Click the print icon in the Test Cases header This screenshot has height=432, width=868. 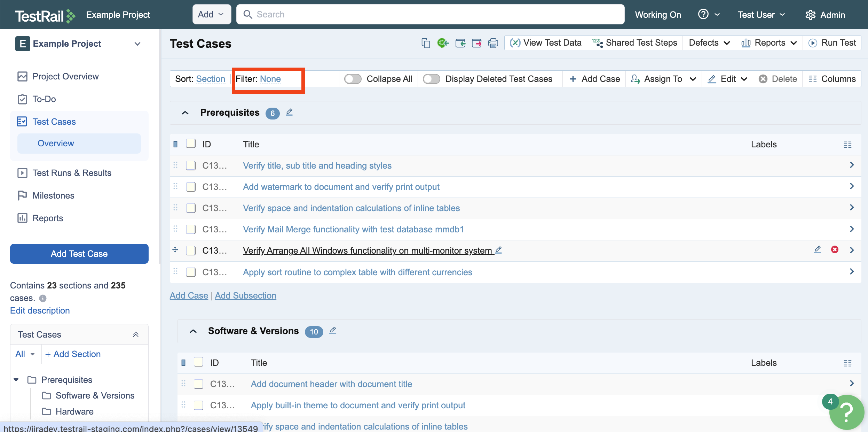click(493, 43)
